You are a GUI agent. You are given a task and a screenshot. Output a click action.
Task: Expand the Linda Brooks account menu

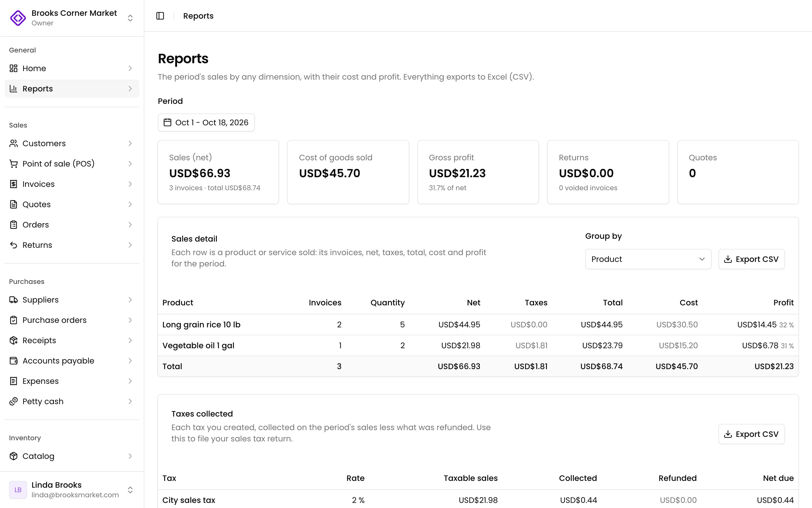[130, 490]
